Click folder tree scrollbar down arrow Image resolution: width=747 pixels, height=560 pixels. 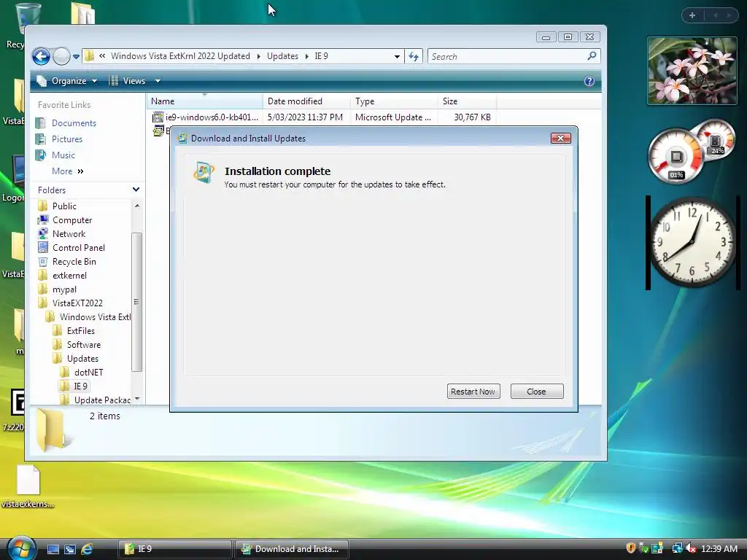click(x=137, y=399)
